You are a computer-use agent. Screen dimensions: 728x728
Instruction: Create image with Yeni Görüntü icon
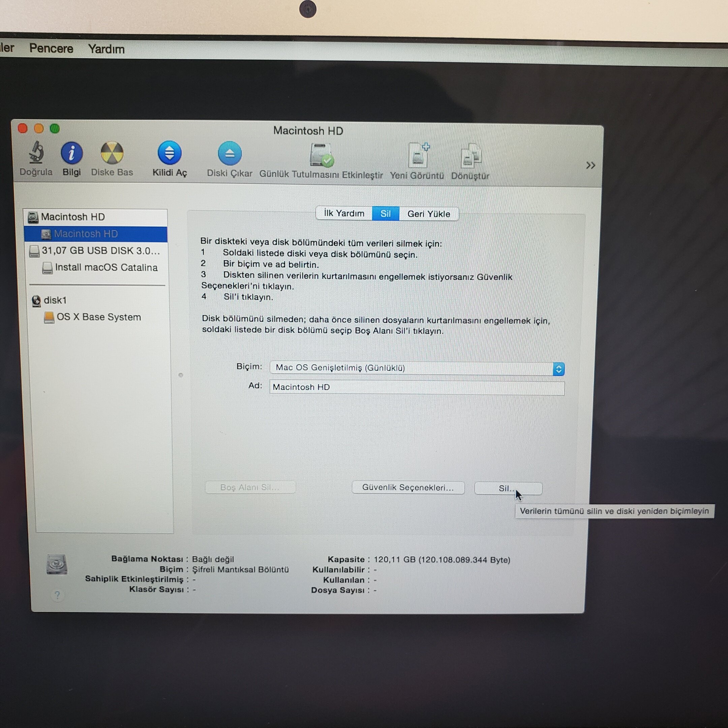pyautogui.click(x=418, y=156)
